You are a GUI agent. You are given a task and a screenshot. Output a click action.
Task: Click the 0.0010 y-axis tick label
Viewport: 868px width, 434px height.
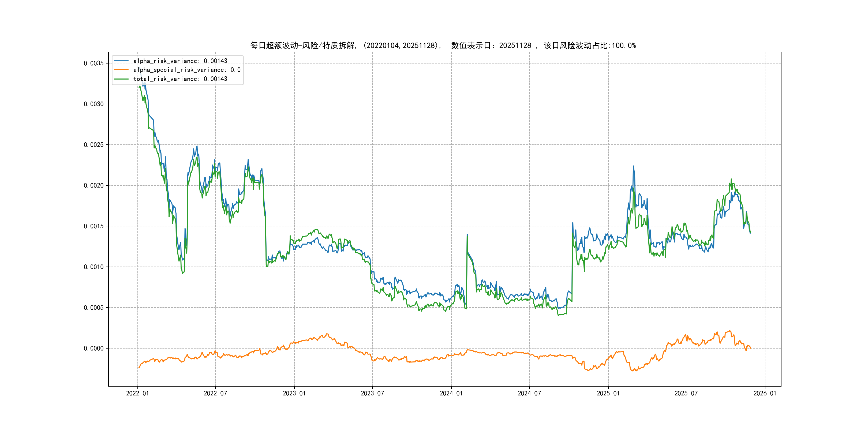[94, 267]
